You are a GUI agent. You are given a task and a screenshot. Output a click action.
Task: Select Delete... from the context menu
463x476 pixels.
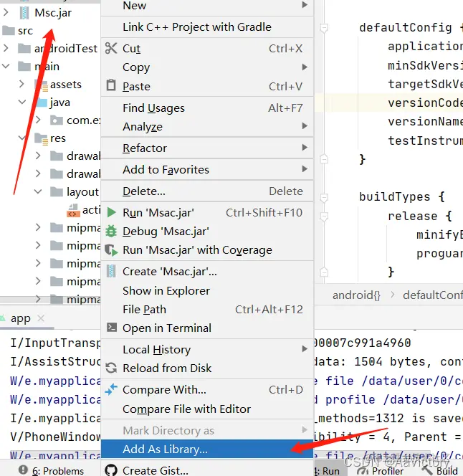pos(206,191)
